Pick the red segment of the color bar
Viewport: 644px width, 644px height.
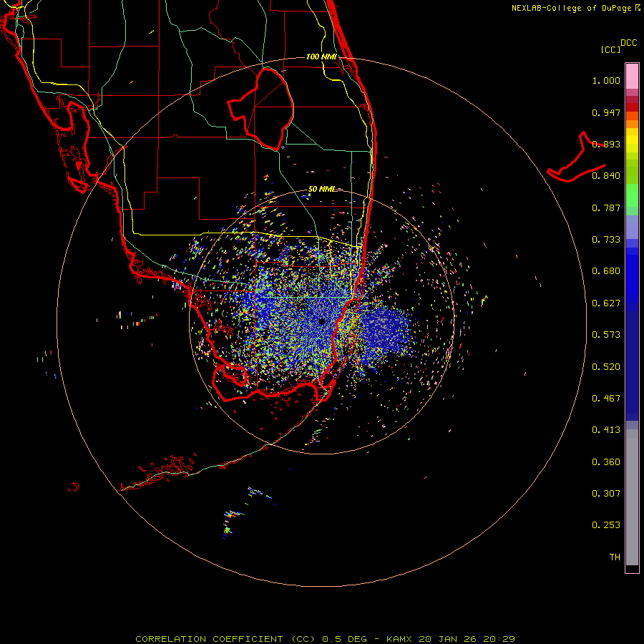pos(632,107)
